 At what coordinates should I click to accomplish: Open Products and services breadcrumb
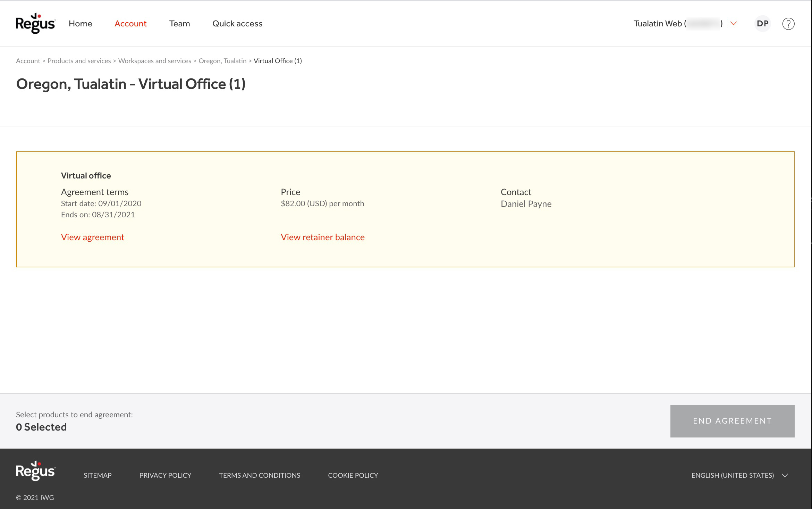(x=79, y=60)
